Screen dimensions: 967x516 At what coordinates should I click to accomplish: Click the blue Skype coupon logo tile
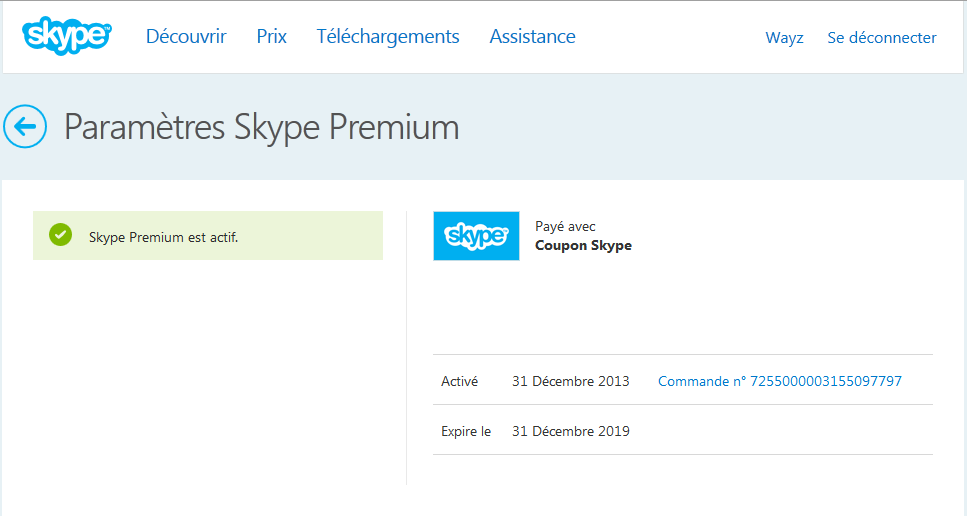476,235
